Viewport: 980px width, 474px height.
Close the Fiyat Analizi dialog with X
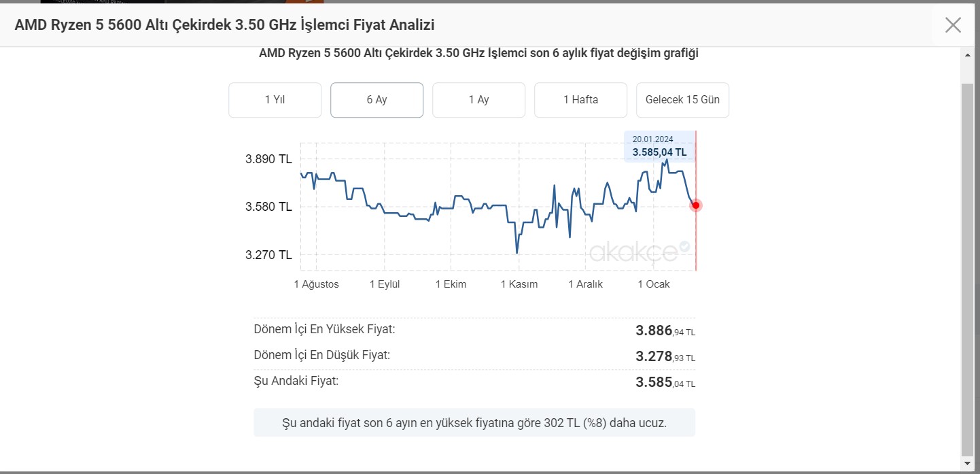pyautogui.click(x=953, y=25)
